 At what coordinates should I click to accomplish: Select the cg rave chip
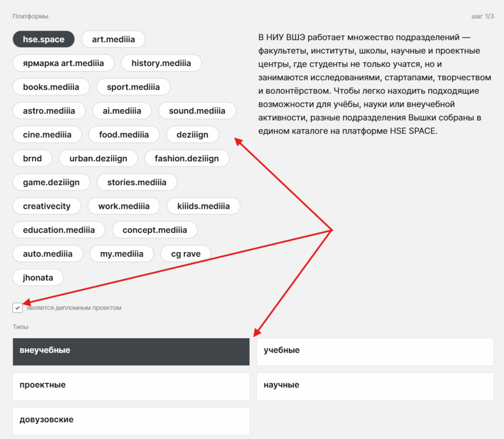pyautogui.click(x=186, y=253)
